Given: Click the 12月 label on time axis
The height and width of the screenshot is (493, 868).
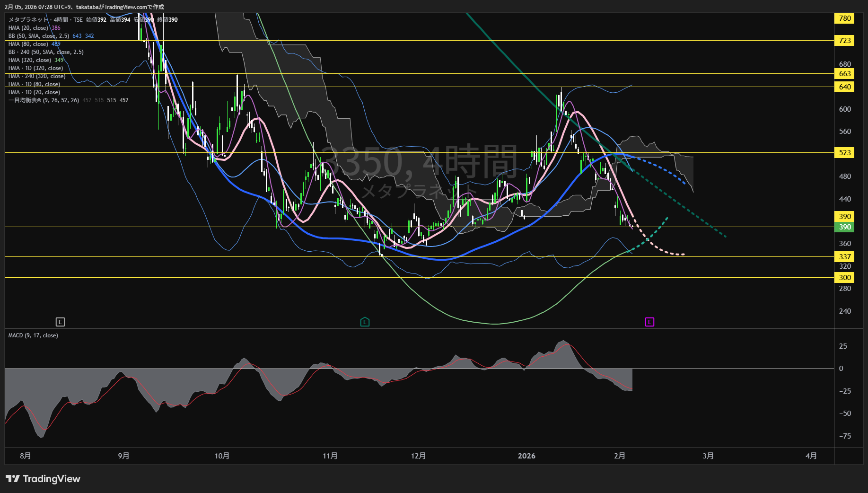Looking at the screenshot, I should 418,456.
